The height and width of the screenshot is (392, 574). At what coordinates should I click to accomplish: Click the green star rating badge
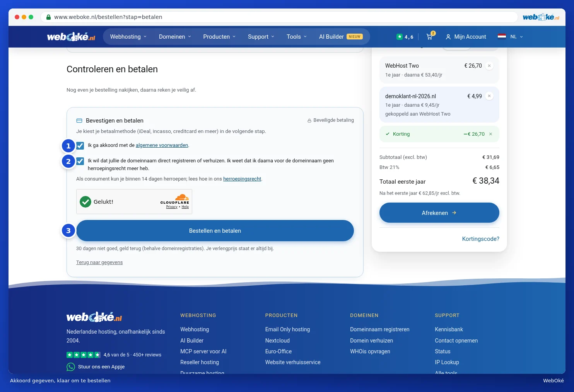400,37
